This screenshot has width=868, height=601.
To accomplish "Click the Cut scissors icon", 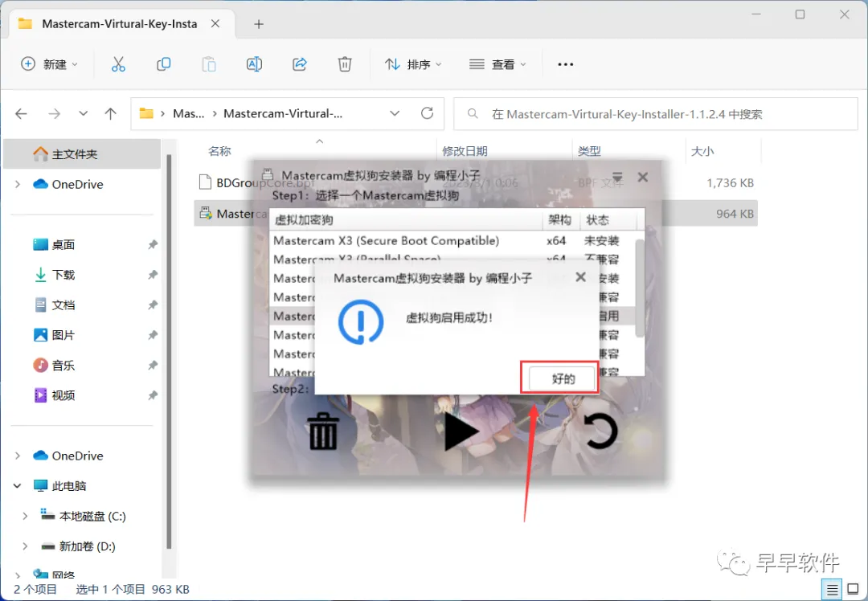I will click(x=118, y=64).
